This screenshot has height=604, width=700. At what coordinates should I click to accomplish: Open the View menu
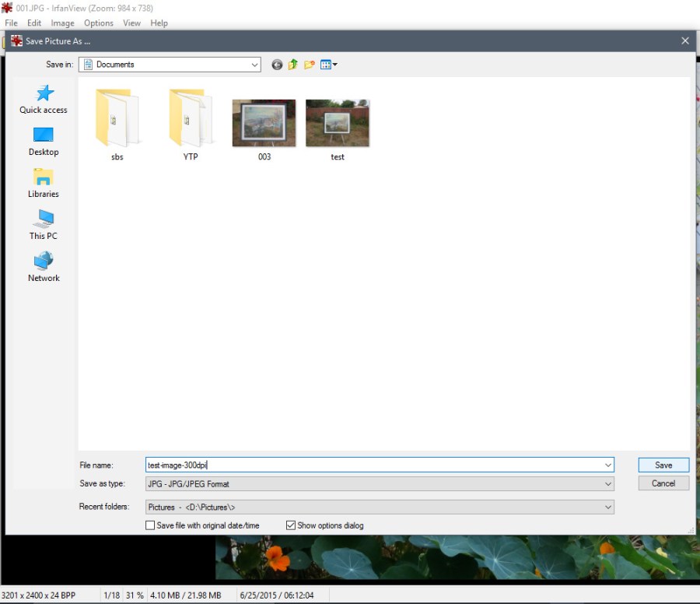[x=131, y=23]
